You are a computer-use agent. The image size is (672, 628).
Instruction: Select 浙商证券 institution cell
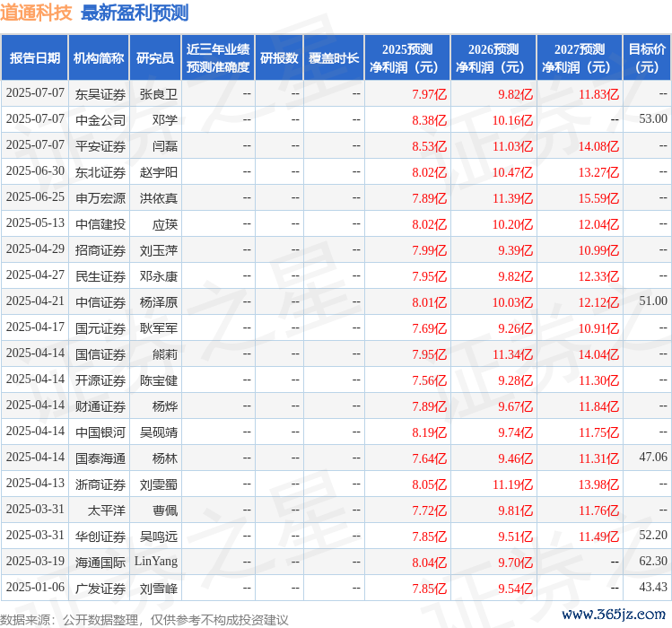[100, 484]
